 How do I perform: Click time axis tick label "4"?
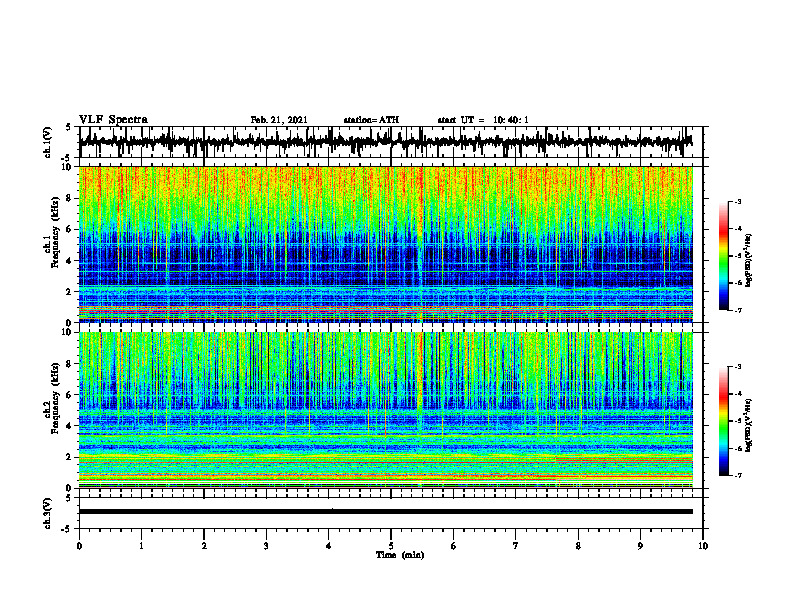click(x=329, y=546)
